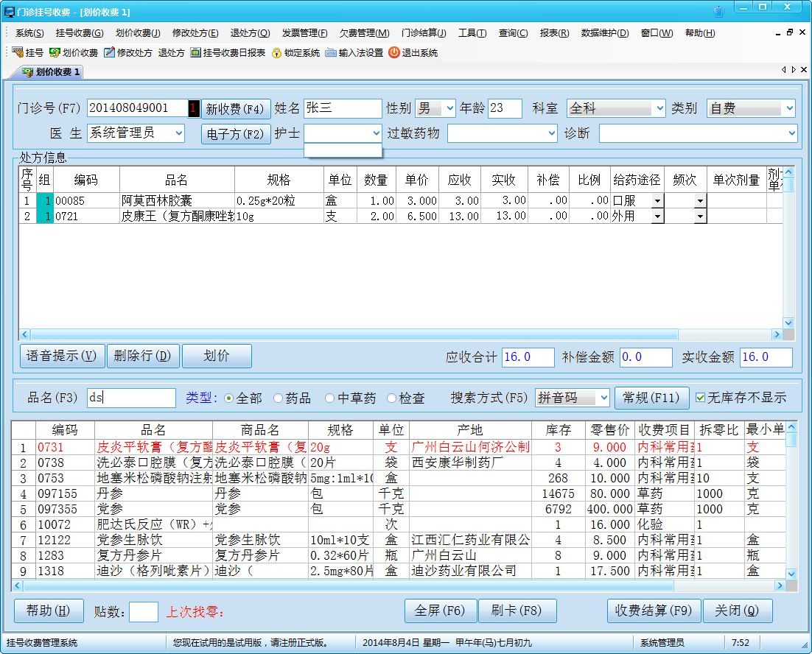
Task: Restore the inner MDI child window
Action: point(790,32)
